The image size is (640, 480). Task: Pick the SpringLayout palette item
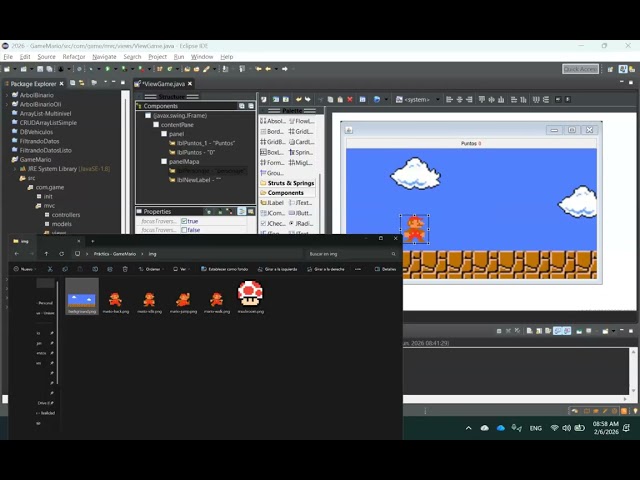coord(301,152)
